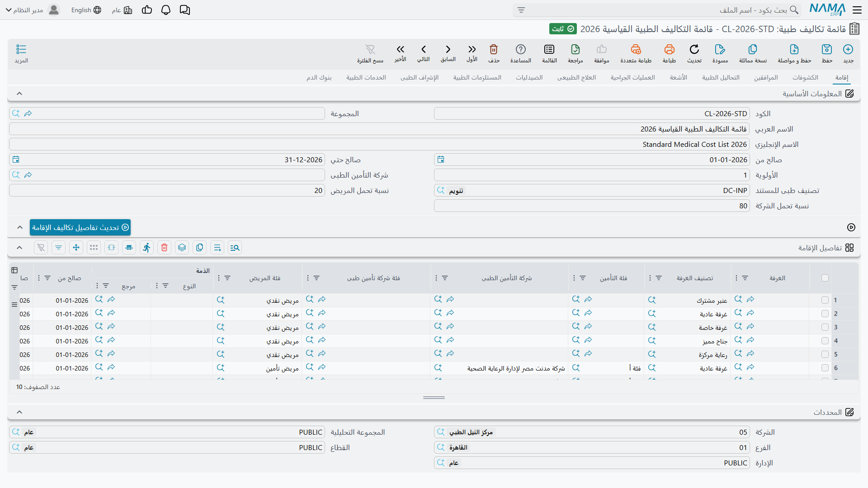The width and height of the screenshot is (868, 488).
Task: Switch to the المرافقين tab
Action: (766, 77)
